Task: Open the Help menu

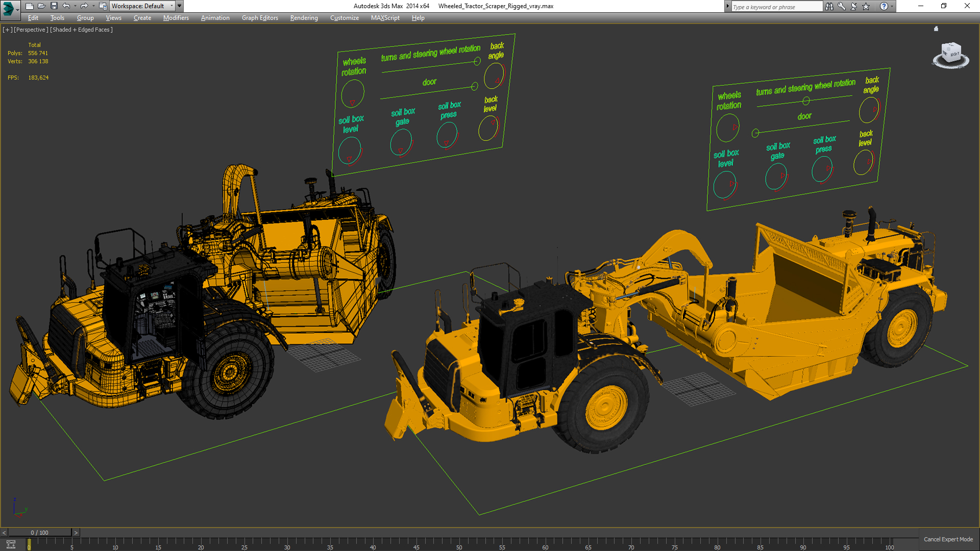Action: click(418, 18)
